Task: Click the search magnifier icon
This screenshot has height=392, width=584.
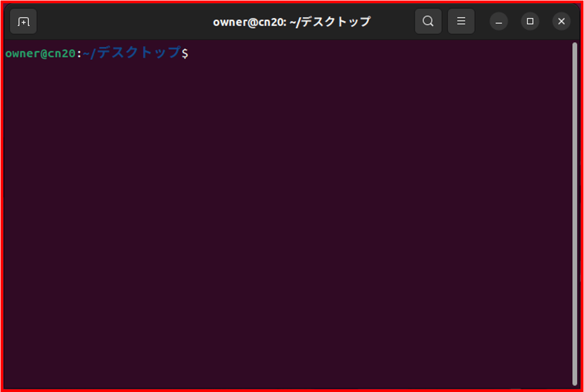Action: [x=428, y=21]
